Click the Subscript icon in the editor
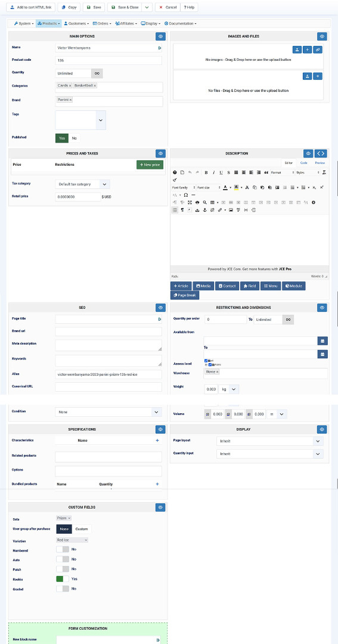The image size is (338, 644). 314,187
